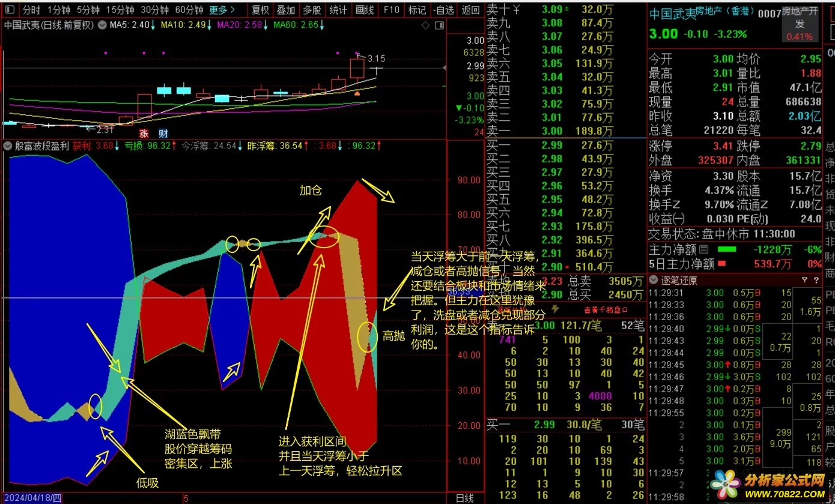The width and height of the screenshot is (835, 504).
Task: Click the orange triangle marker on the chart
Action: [x=357, y=93]
